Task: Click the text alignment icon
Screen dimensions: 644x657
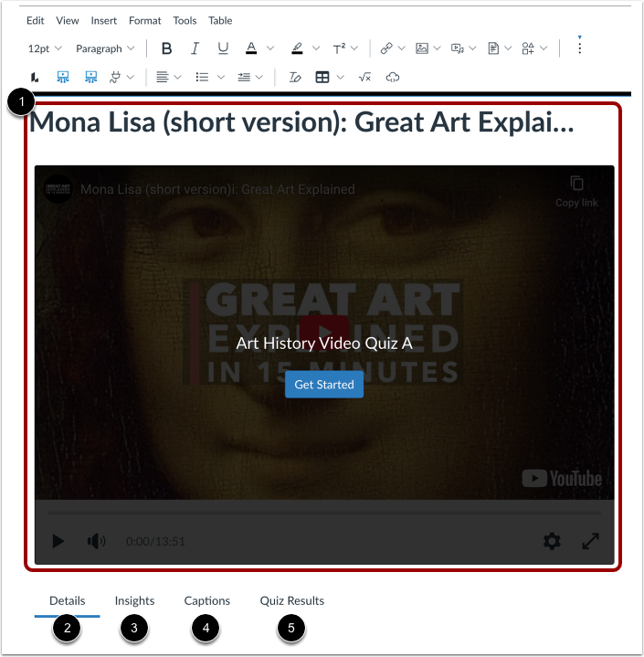Action: (x=163, y=77)
